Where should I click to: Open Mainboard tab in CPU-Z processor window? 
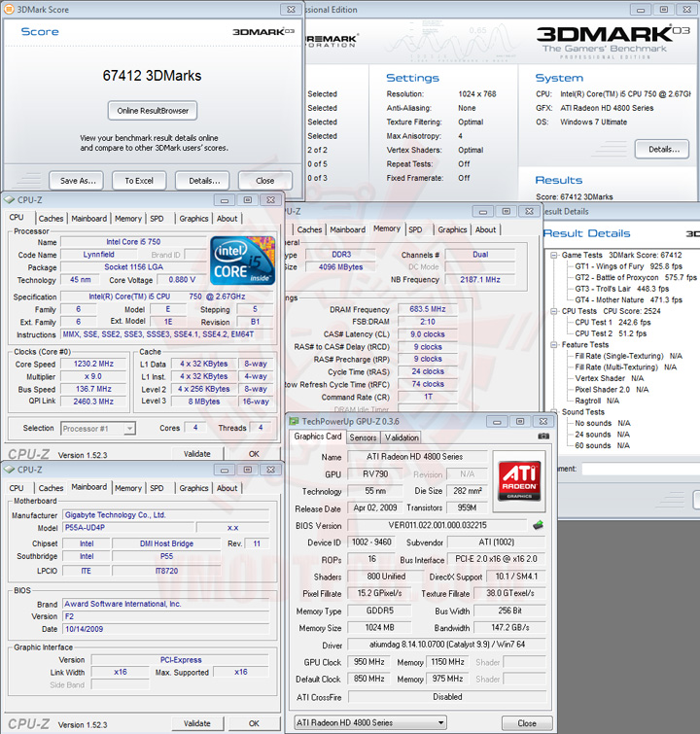coord(89,219)
